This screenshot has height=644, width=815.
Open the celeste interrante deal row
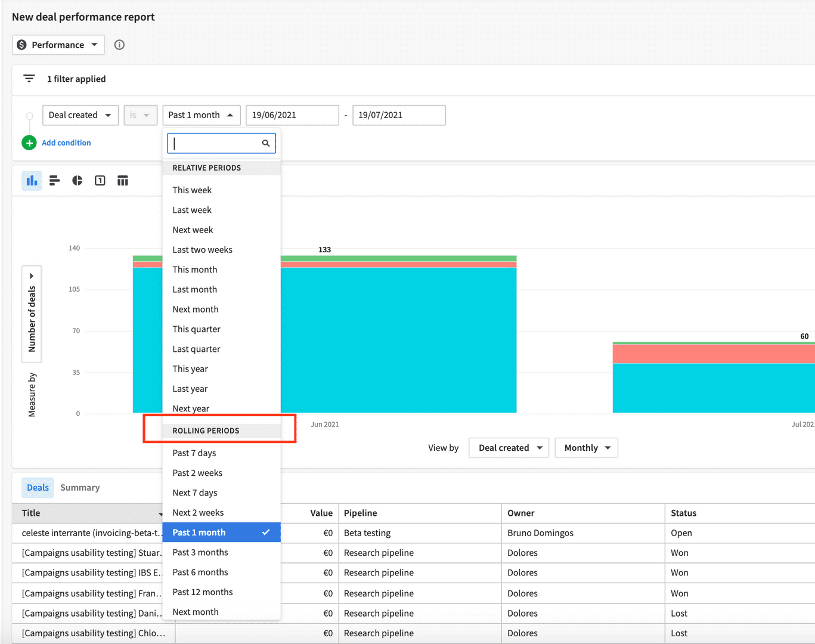point(92,533)
